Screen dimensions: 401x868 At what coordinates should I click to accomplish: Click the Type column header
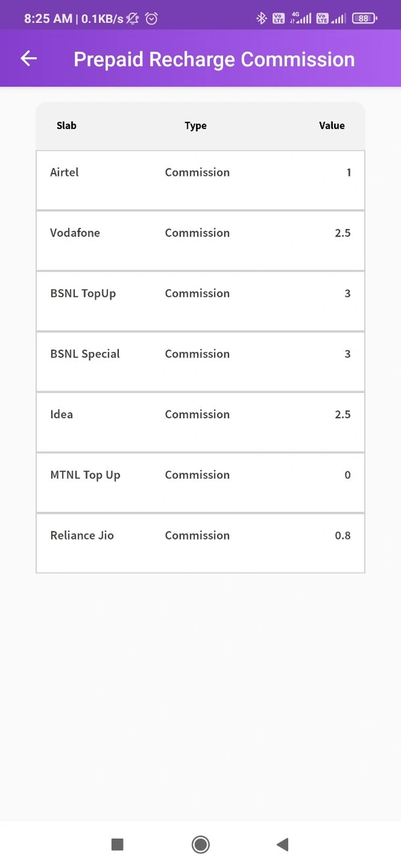[196, 126]
